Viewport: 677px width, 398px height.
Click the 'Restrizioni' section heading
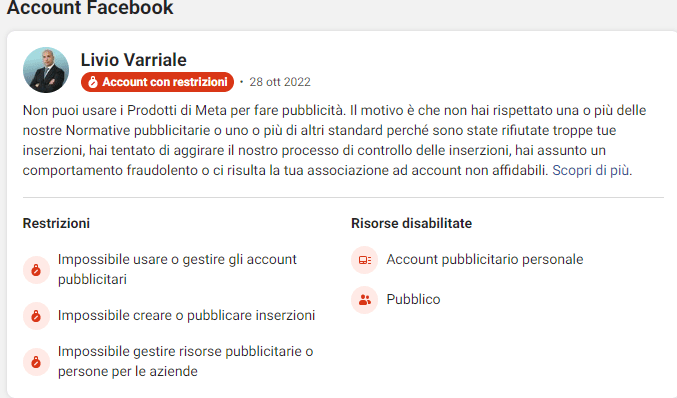(56, 223)
